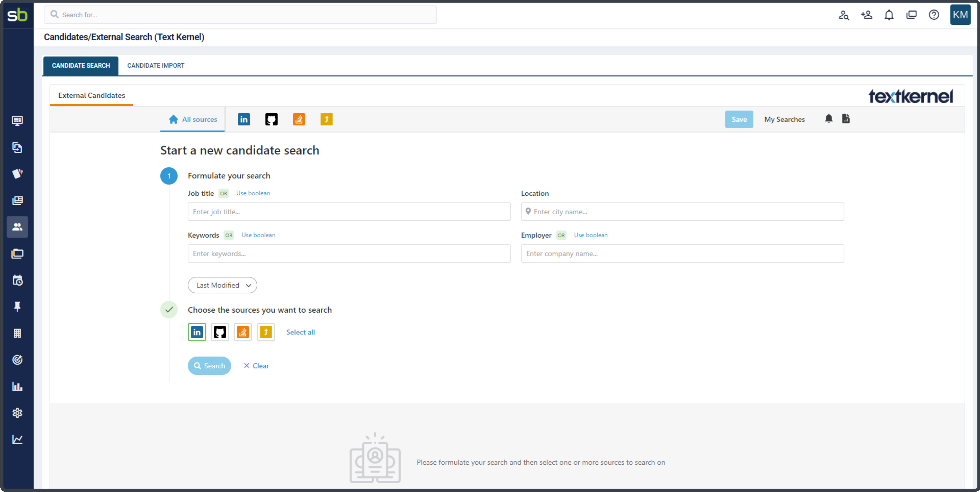This screenshot has height=492, width=980.
Task: Click the report document icon next to bell
Action: (x=846, y=119)
